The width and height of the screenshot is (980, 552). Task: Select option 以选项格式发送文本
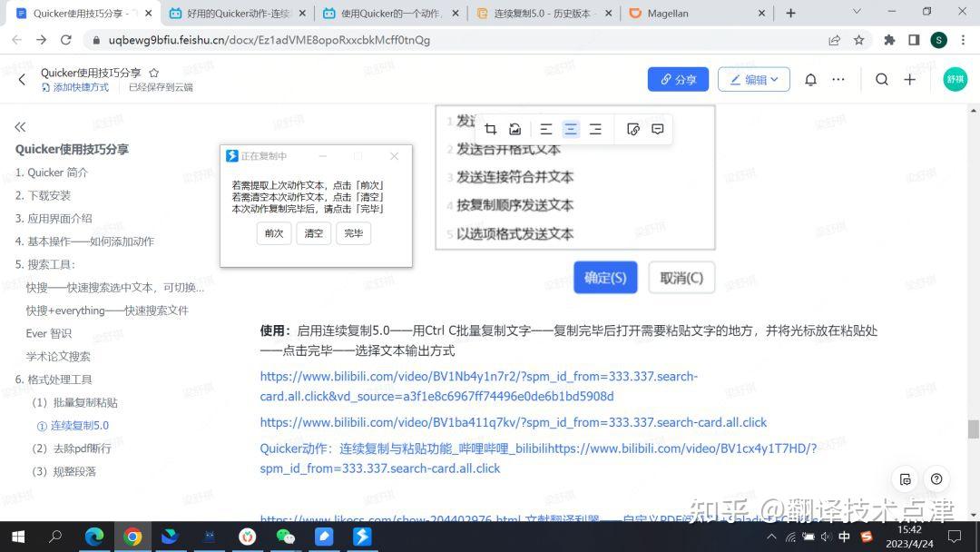coord(515,234)
